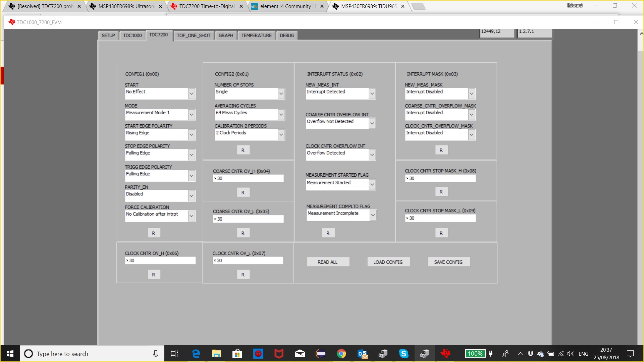This screenshot has height=362, width=644.
Task: Click the microphone icon in the search box
Action: click(x=156, y=354)
